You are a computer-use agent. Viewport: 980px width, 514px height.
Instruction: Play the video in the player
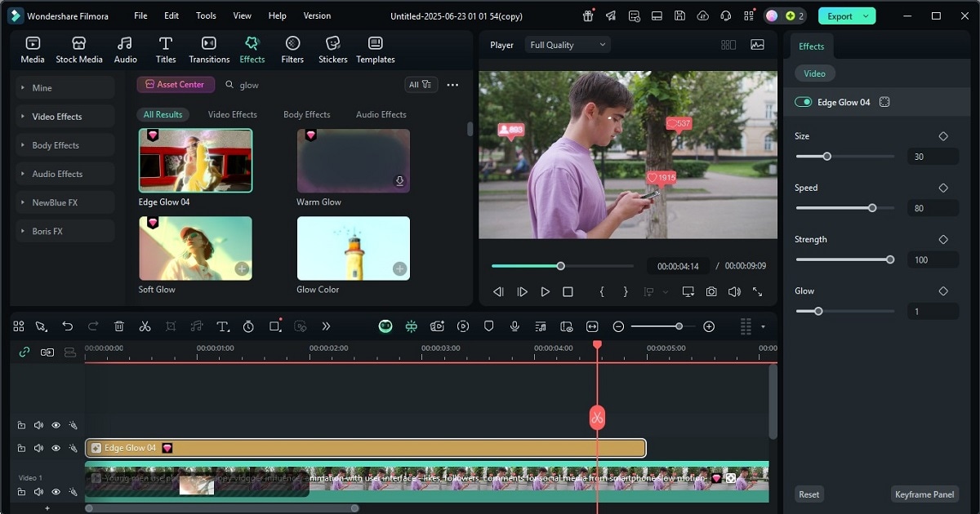click(545, 291)
